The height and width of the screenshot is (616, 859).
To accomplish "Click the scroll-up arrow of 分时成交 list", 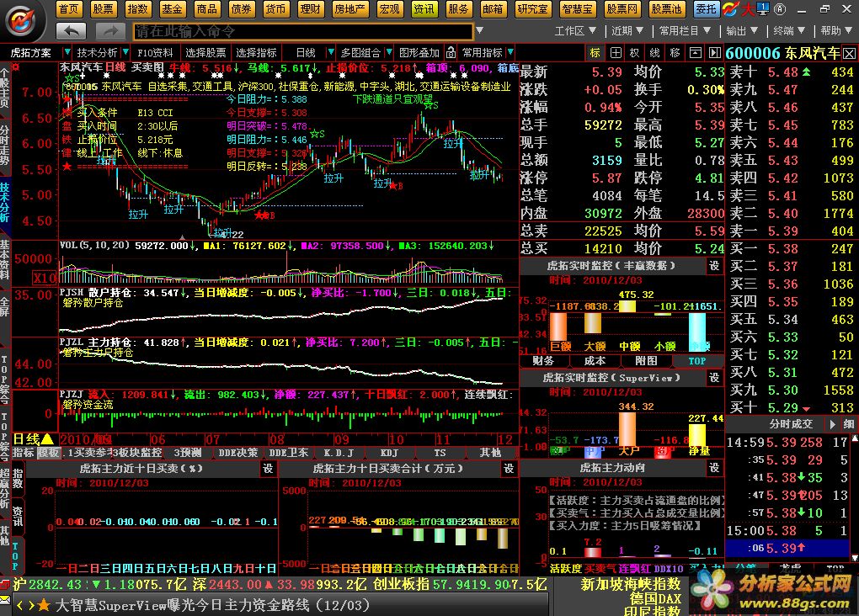I will (x=854, y=439).
